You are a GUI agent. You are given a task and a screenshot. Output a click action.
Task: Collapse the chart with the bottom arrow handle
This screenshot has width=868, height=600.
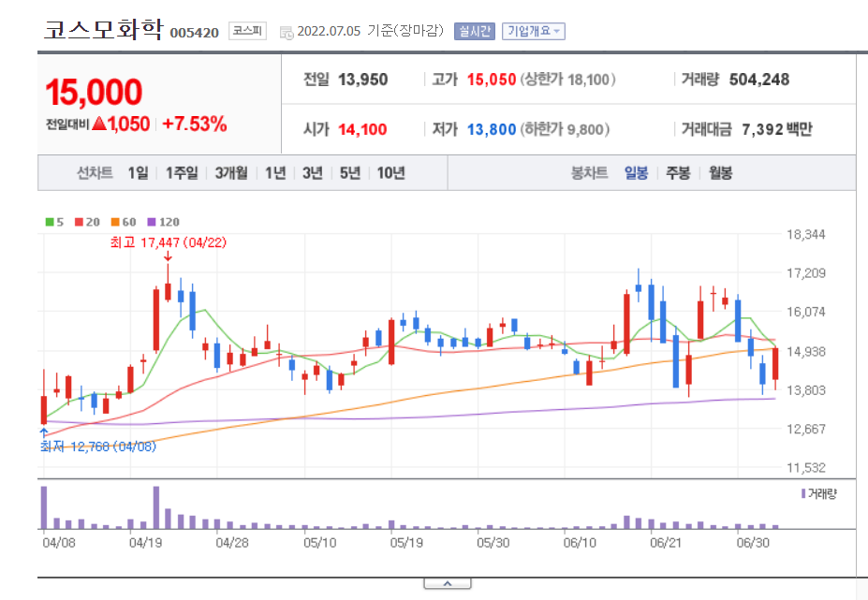(448, 583)
